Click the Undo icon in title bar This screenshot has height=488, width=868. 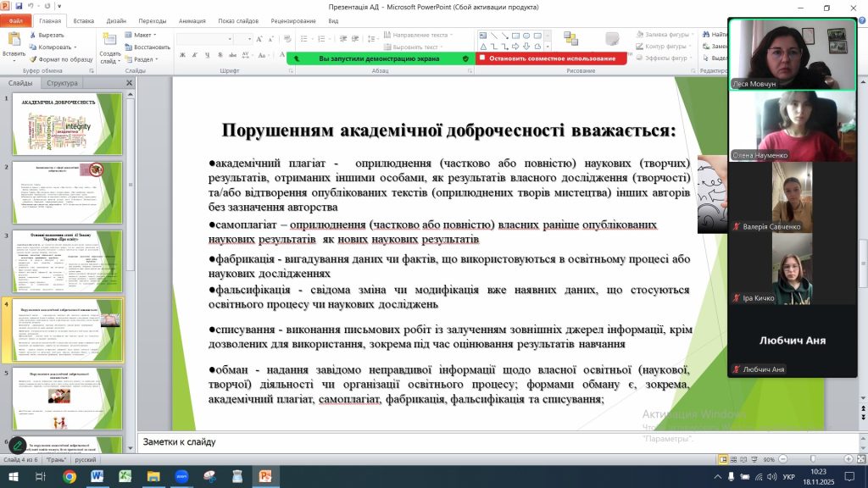point(31,6)
